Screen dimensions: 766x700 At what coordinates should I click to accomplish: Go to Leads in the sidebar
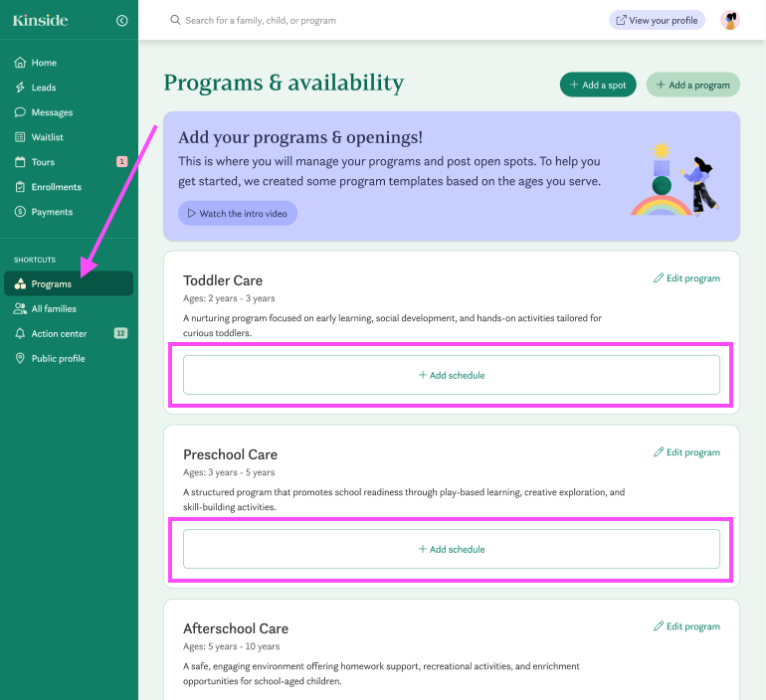click(x=43, y=87)
